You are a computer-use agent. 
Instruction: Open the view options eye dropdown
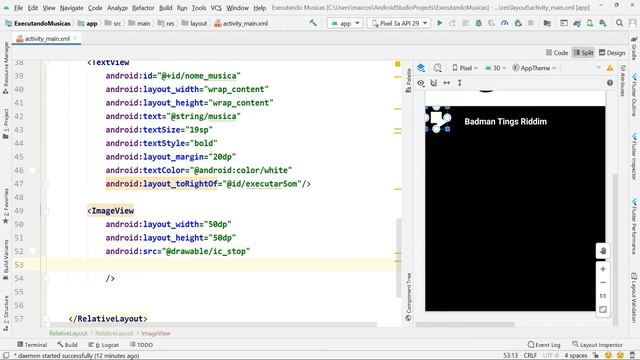click(421, 83)
